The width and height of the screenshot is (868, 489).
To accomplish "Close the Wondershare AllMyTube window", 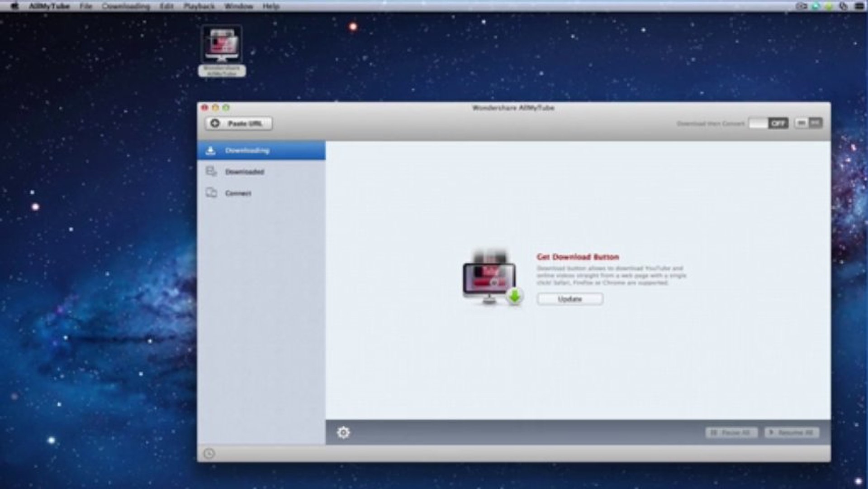I will (x=204, y=108).
